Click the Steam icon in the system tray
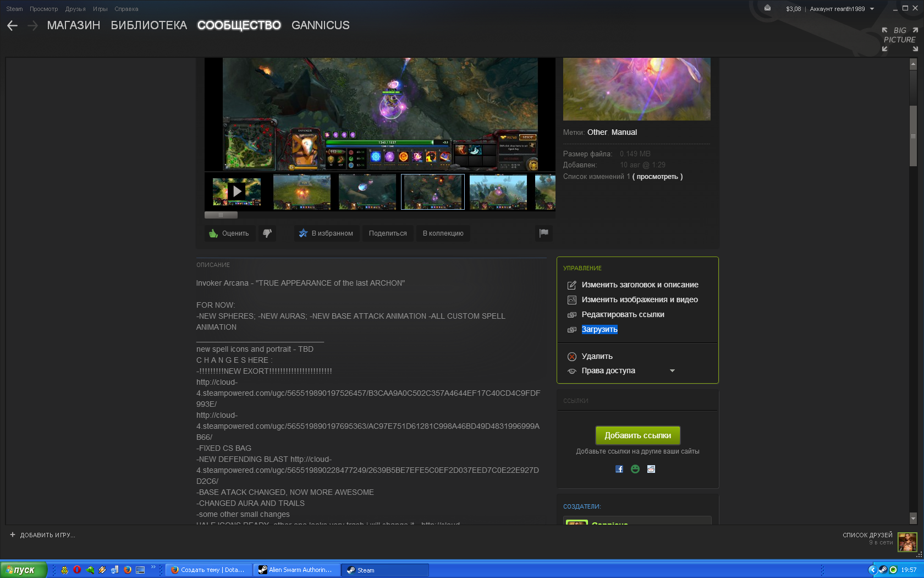This screenshot has width=924, height=578. click(x=883, y=570)
